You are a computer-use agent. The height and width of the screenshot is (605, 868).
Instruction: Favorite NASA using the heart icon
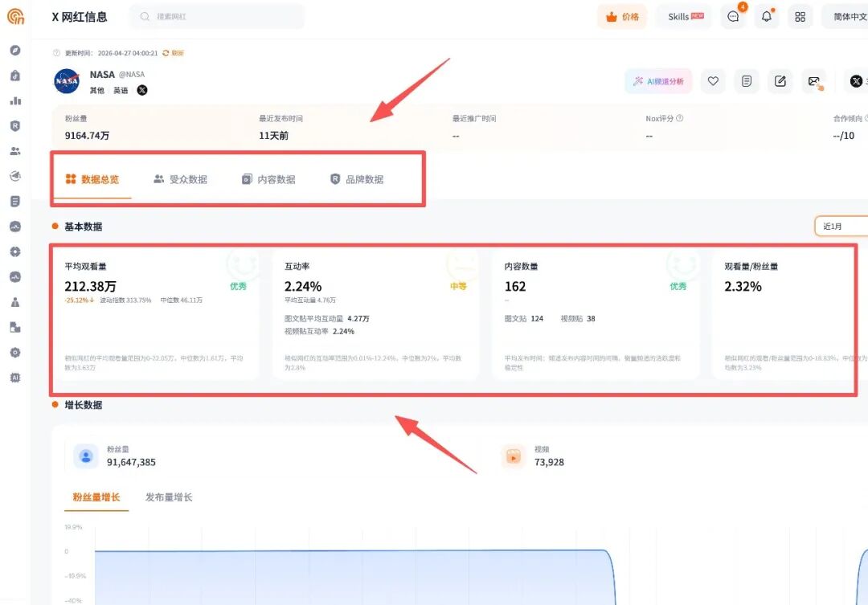[713, 80]
